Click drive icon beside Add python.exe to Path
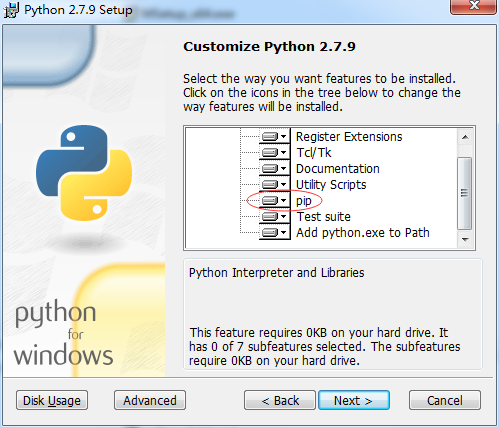This screenshot has height=428, width=499. point(270,233)
